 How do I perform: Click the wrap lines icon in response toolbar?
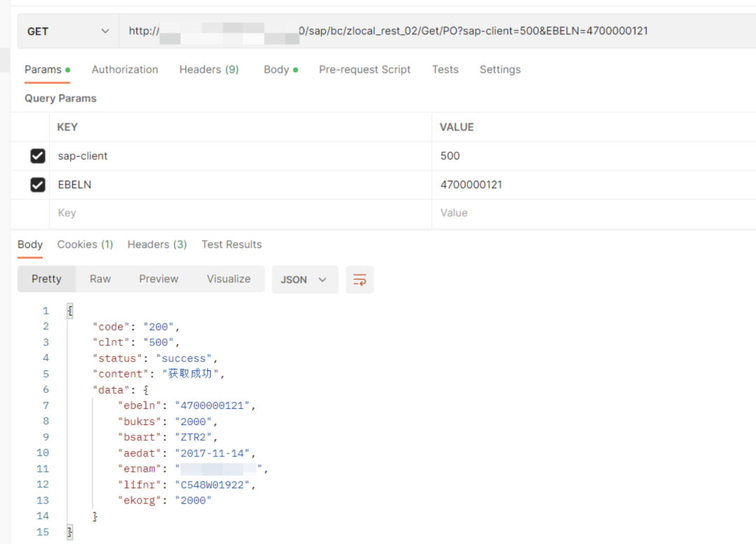tap(360, 279)
